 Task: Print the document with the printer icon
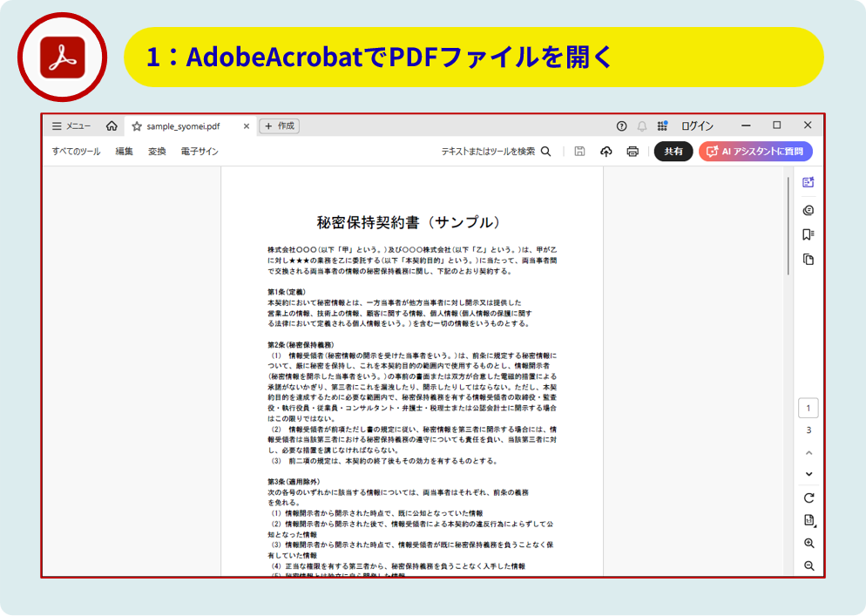tap(633, 152)
